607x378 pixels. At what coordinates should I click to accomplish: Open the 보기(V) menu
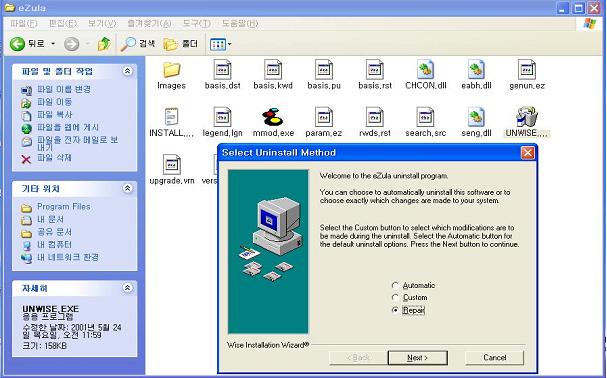102,24
